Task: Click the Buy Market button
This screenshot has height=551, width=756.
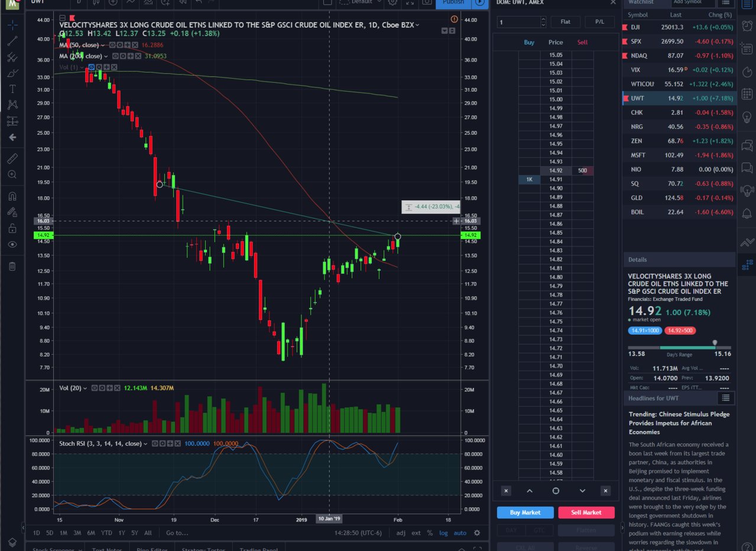Action: coord(525,513)
